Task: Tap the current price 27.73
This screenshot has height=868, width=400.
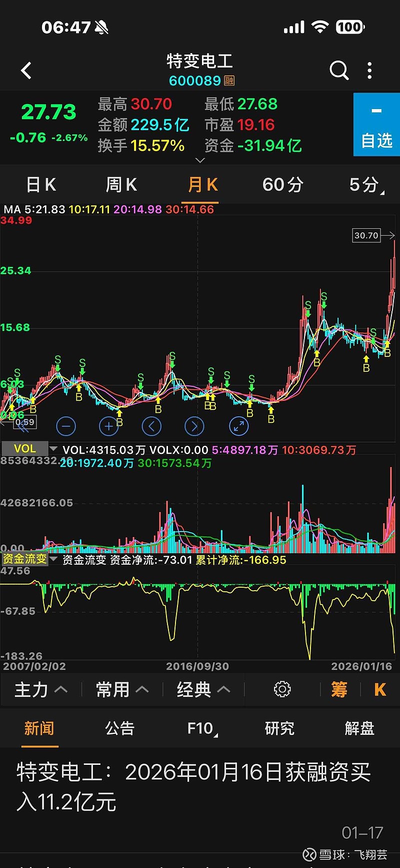Action: (x=48, y=112)
